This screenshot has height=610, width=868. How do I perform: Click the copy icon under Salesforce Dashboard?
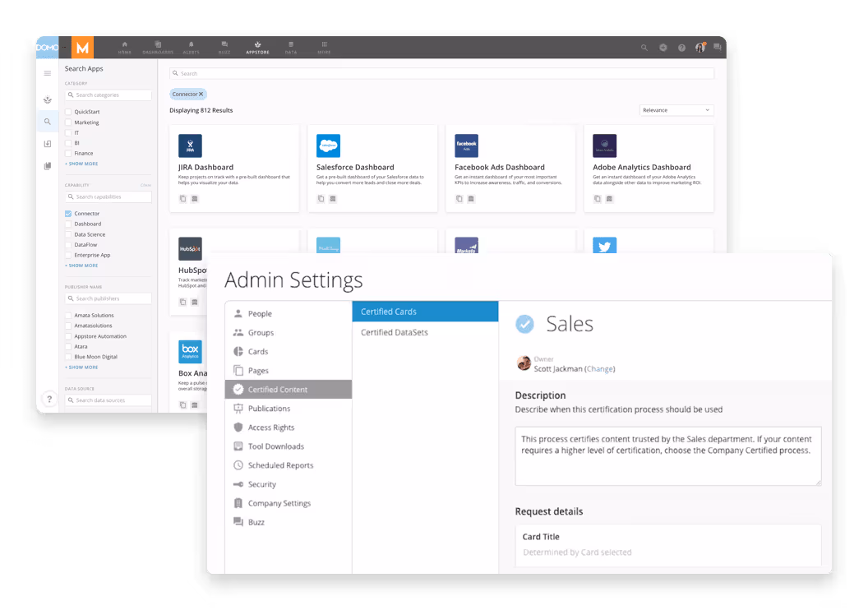(321, 199)
